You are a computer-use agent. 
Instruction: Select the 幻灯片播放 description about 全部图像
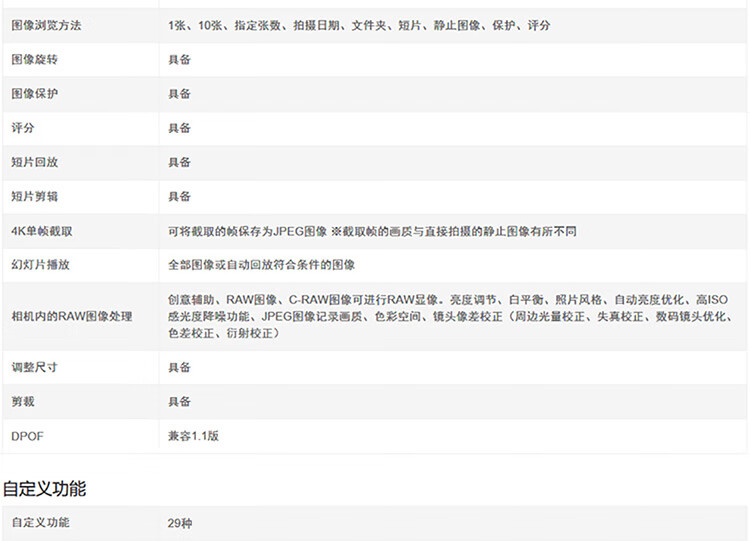(261, 265)
